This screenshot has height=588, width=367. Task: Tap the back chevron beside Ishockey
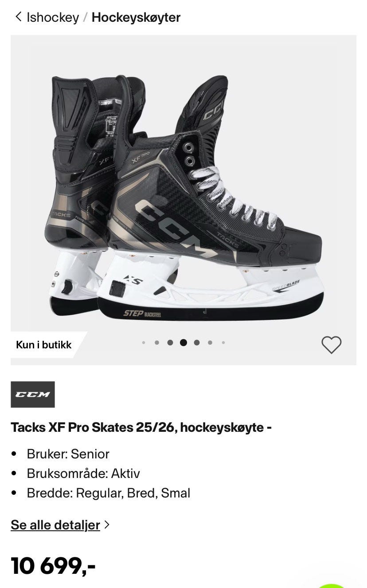pyautogui.click(x=18, y=17)
